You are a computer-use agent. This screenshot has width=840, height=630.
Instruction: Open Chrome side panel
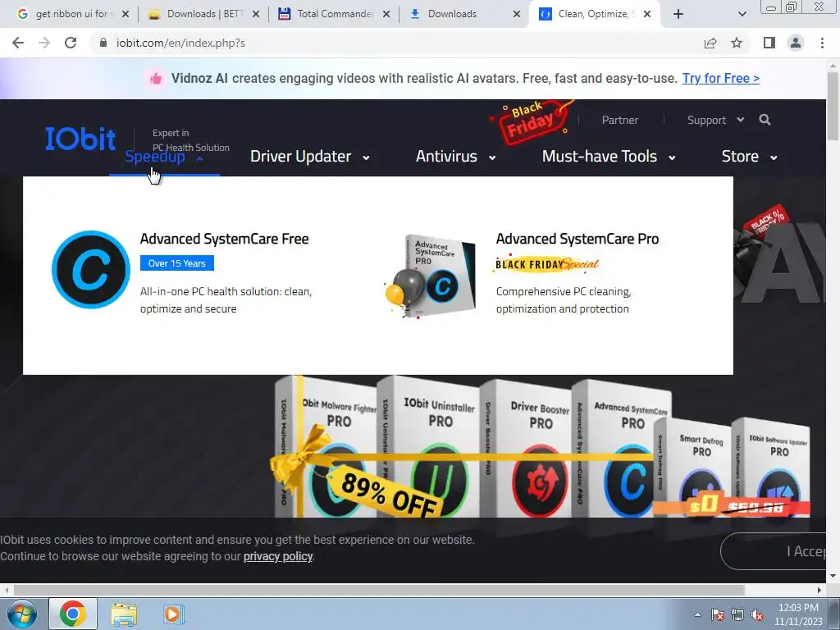(x=769, y=43)
